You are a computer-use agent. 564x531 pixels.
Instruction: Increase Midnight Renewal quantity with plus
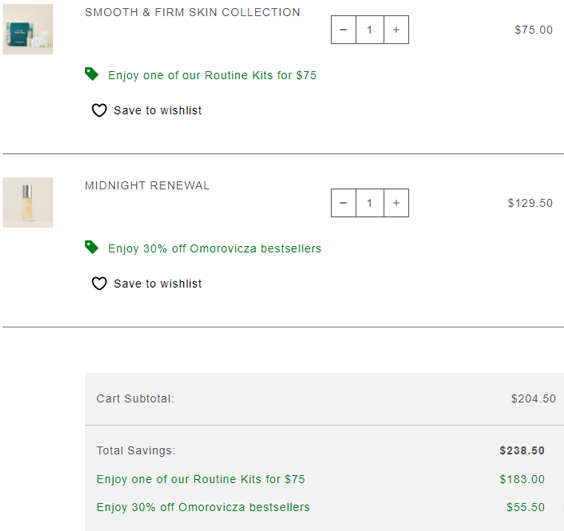coord(396,203)
